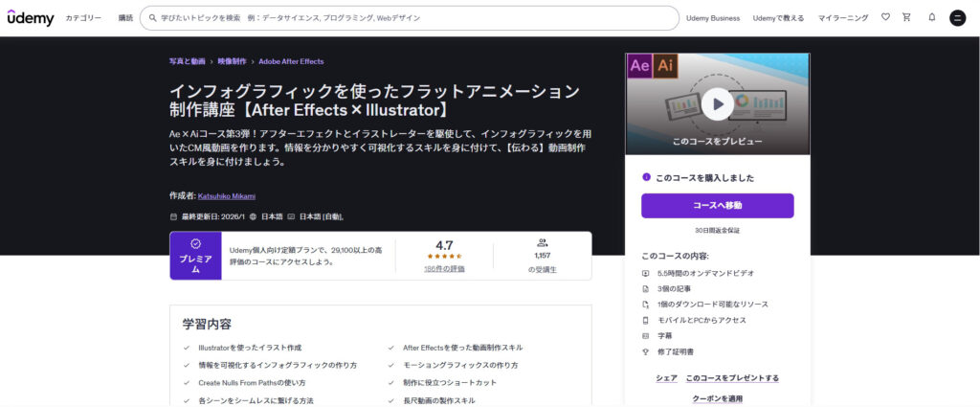This screenshot has height=407, width=980.
Task: Open the wishlist heart icon
Action: coord(885,17)
